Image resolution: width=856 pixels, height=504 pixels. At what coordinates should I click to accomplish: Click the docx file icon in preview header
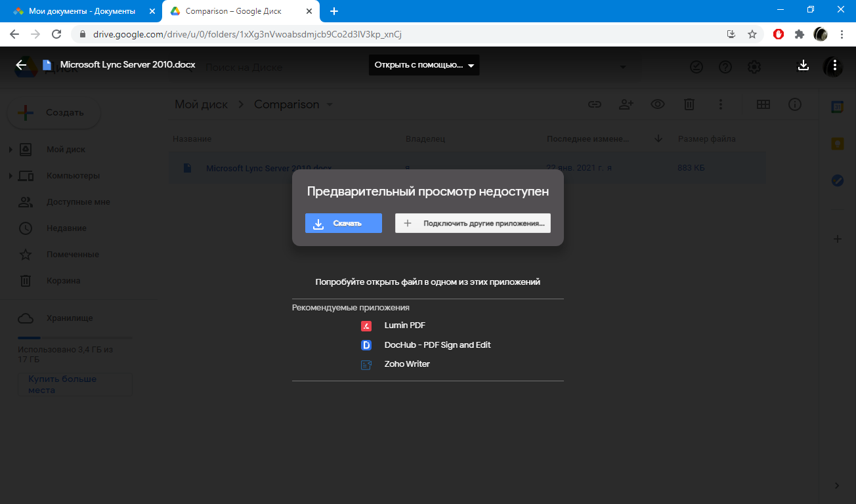pos(47,65)
